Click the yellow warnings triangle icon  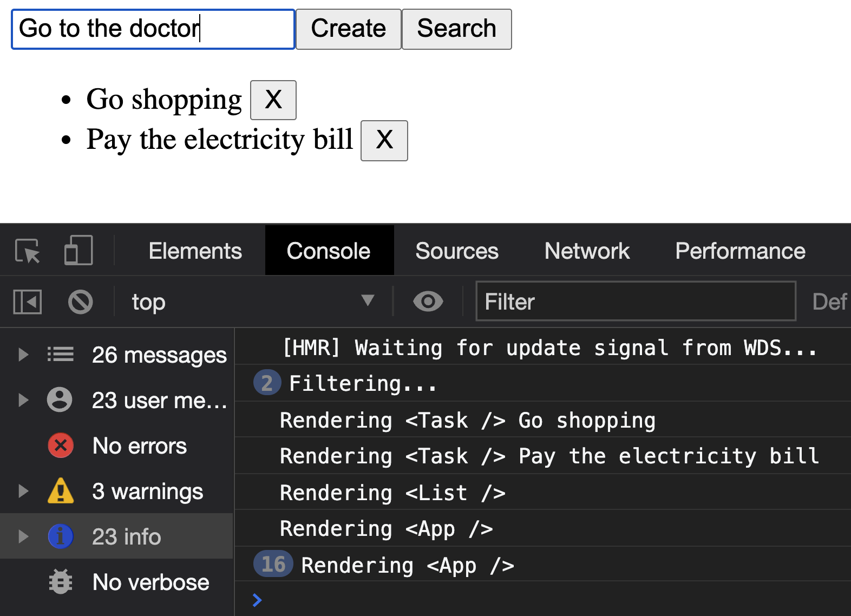(x=61, y=491)
